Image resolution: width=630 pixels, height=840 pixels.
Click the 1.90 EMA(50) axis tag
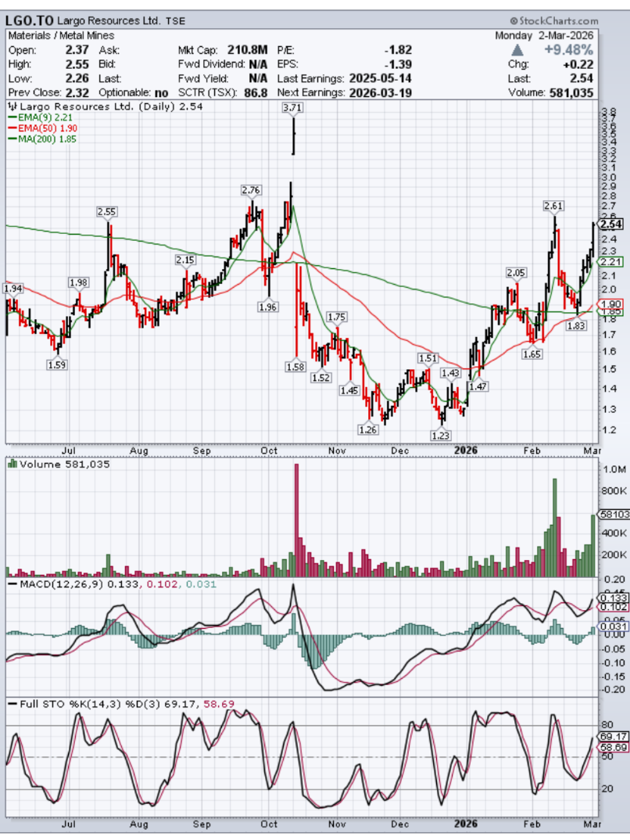point(610,303)
